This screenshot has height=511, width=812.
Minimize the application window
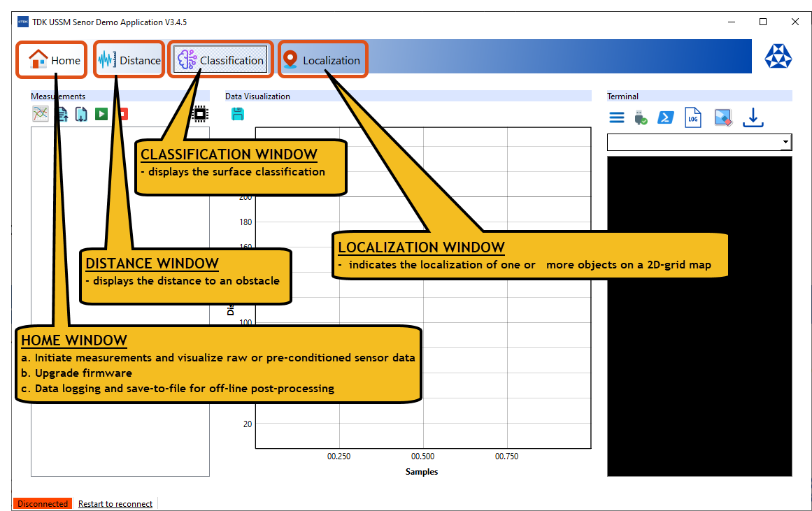tap(731, 22)
